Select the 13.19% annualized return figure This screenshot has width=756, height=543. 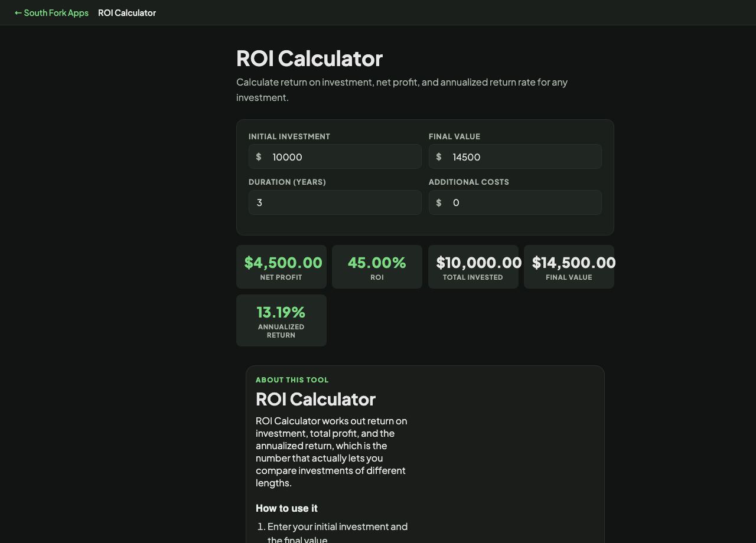tap(281, 312)
